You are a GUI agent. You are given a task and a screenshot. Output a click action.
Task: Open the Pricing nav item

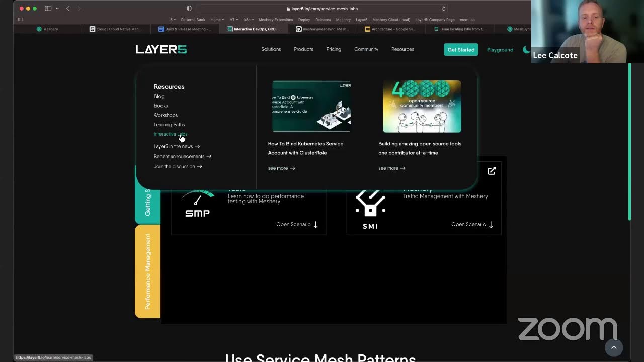tap(334, 49)
